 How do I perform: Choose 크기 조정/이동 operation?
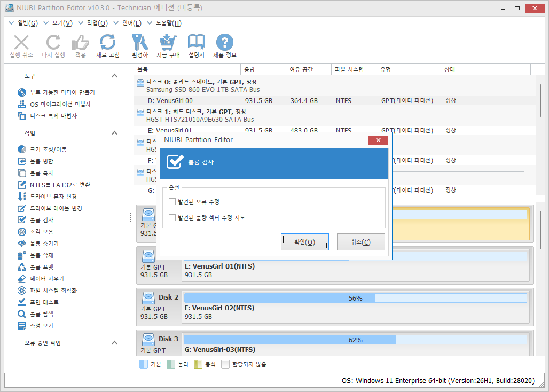click(x=42, y=150)
